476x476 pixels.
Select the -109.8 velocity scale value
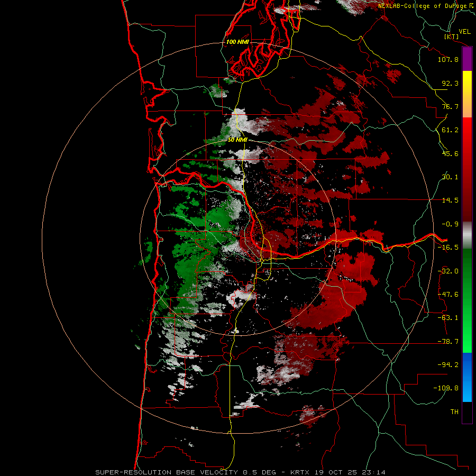pyautogui.click(x=446, y=388)
